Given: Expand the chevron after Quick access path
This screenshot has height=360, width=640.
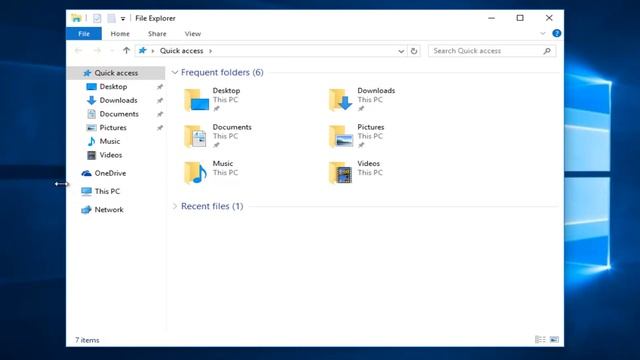Looking at the screenshot, I should click(x=211, y=51).
